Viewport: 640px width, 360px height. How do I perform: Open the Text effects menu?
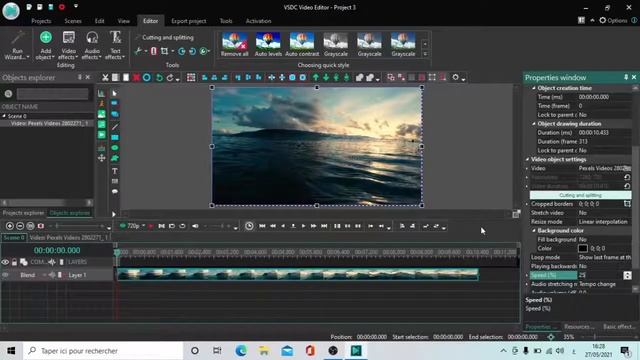tap(115, 45)
